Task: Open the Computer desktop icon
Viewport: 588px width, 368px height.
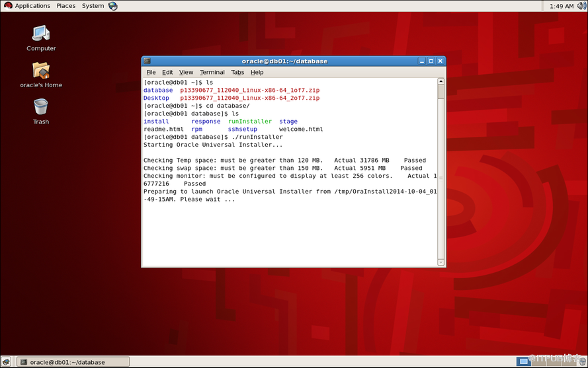Action: click(x=41, y=38)
